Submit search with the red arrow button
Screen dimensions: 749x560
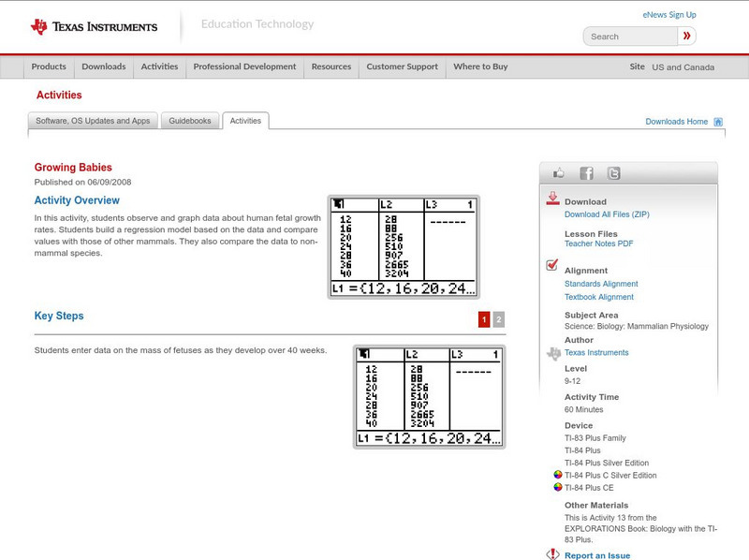click(x=686, y=36)
